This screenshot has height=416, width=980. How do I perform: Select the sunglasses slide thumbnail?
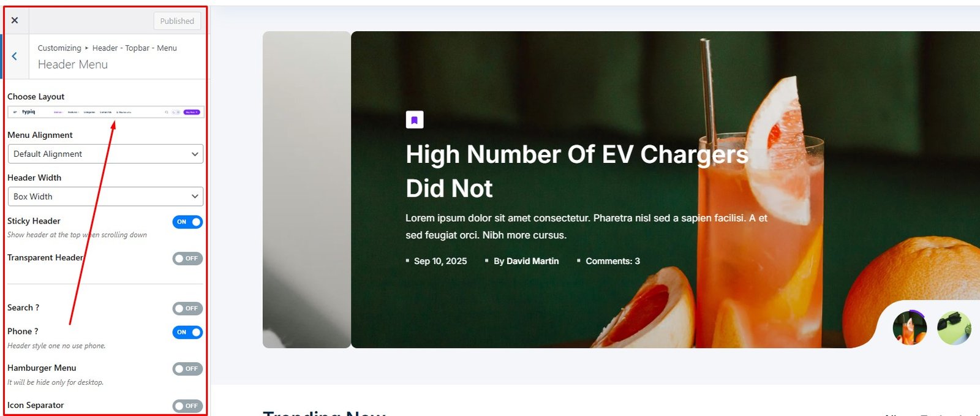954,328
